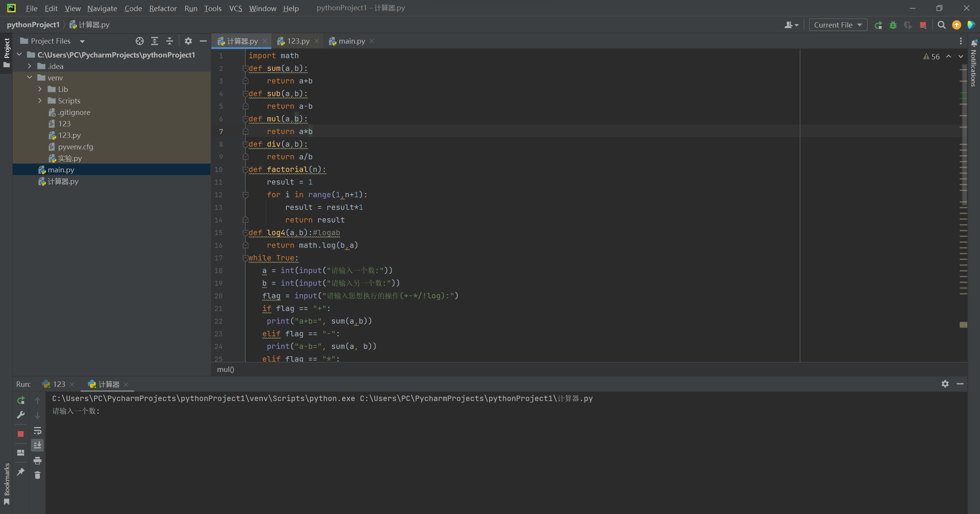Select the pyvenv.cfg file
Screen dimensions: 980x514
(71, 147)
